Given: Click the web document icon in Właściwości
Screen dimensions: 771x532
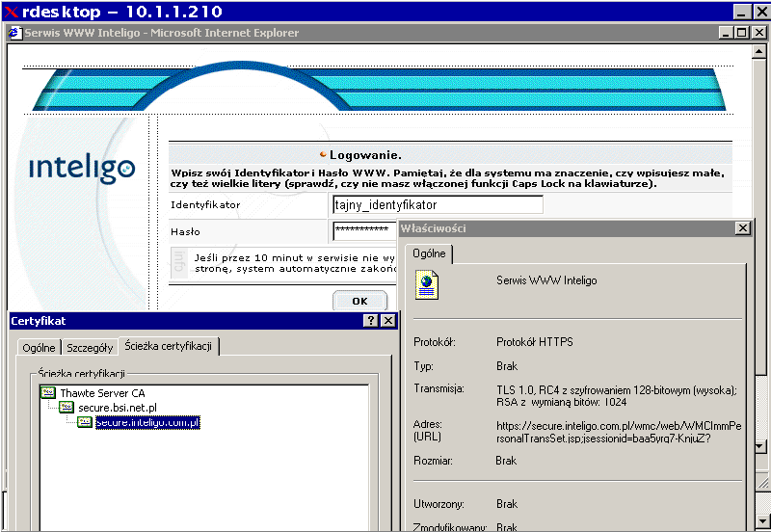Looking at the screenshot, I should [x=427, y=284].
